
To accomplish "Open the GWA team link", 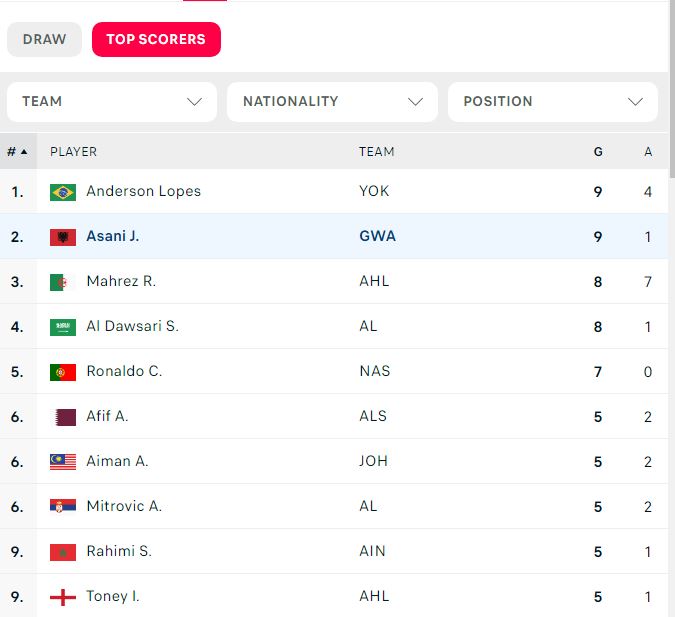I will 377,237.
